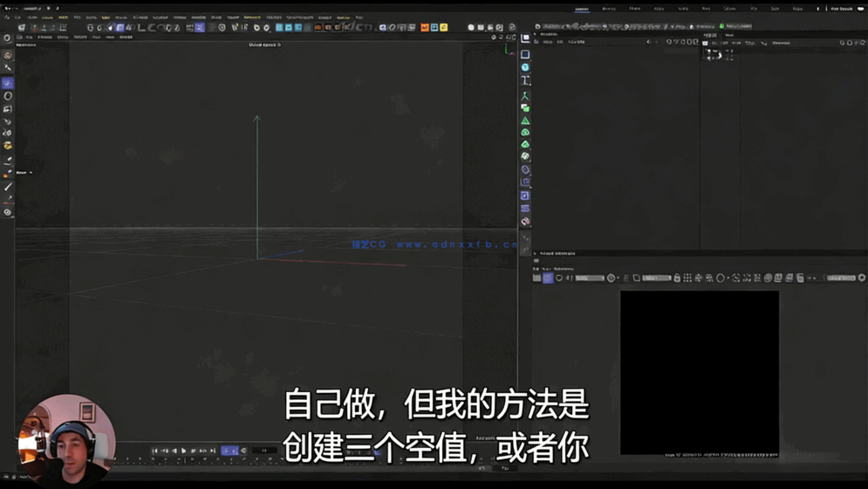The height and width of the screenshot is (489, 868).
Task: Open the first dropdown in render view toolbar
Action: pos(590,278)
